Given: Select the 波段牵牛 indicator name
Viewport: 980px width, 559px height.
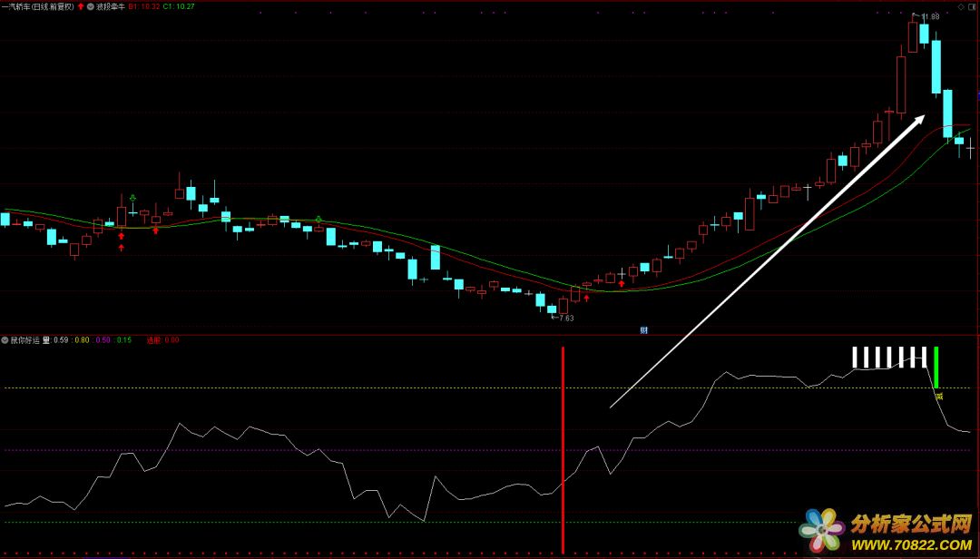Looking at the screenshot, I should (x=110, y=6).
